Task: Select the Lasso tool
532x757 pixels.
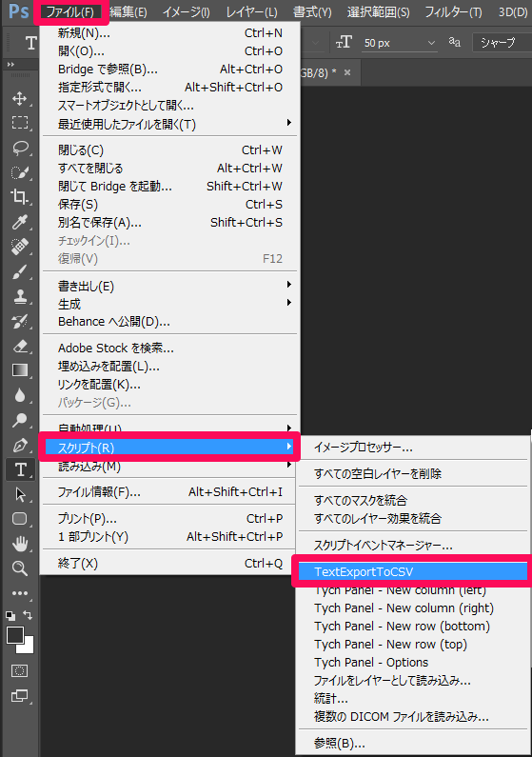Action: pyautogui.click(x=20, y=148)
